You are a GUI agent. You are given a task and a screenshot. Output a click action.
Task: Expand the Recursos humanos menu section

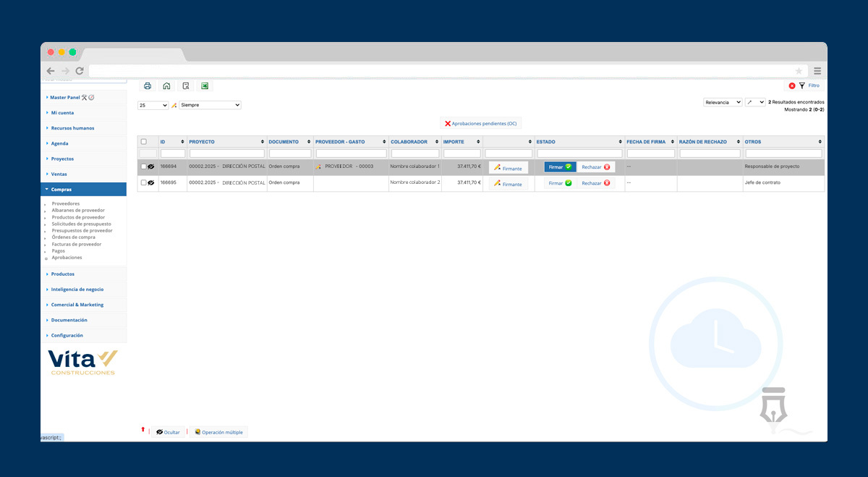(x=72, y=128)
